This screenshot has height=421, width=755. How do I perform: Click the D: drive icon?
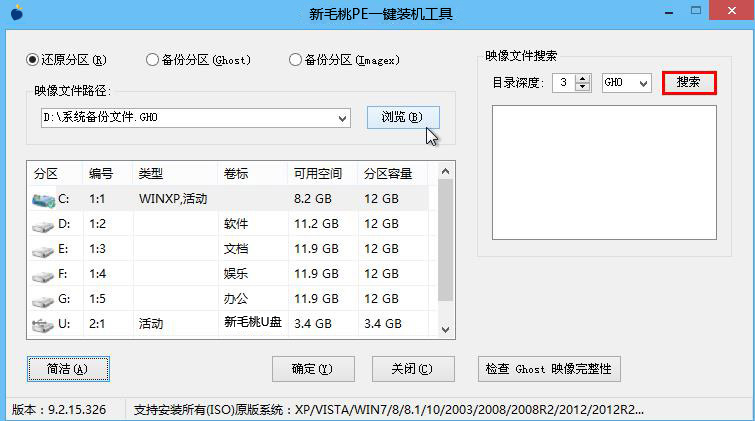[x=43, y=225]
